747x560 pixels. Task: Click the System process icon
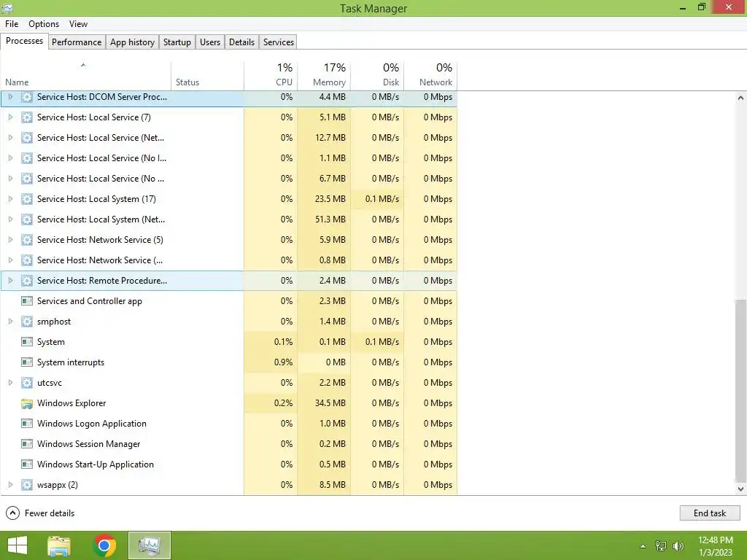coord(27,342)
